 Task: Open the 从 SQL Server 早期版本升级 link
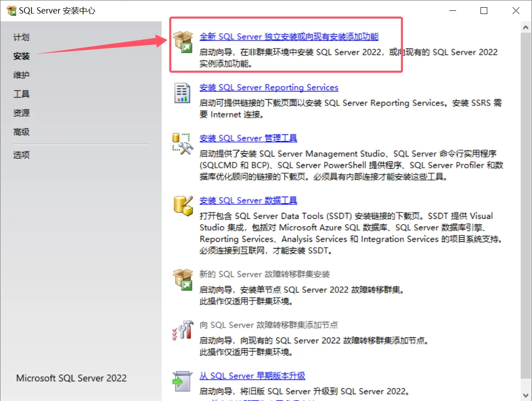252,376
